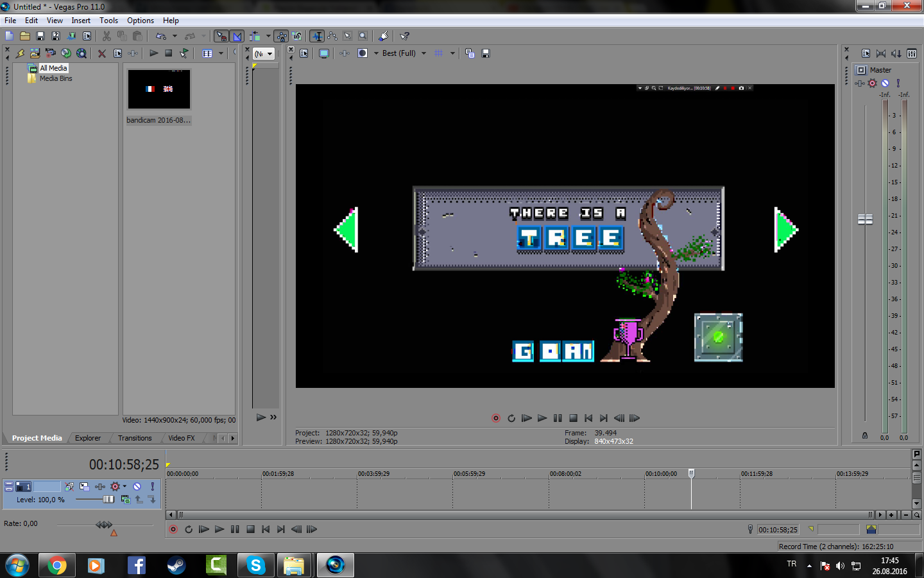Screen dimensions: 924x578
Task: Open Split Screen View dropdown arrow
Action: (x=376, y=53)
